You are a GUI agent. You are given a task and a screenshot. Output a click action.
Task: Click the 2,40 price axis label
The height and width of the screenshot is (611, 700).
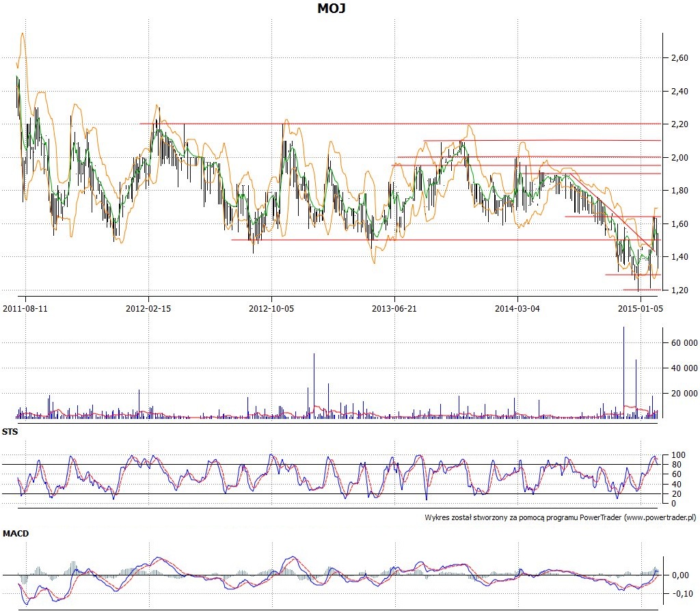679,92
